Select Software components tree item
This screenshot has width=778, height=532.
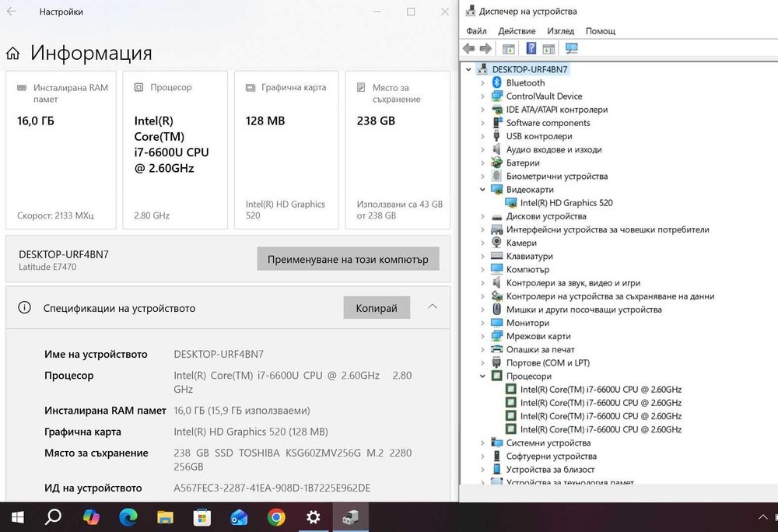548,122
